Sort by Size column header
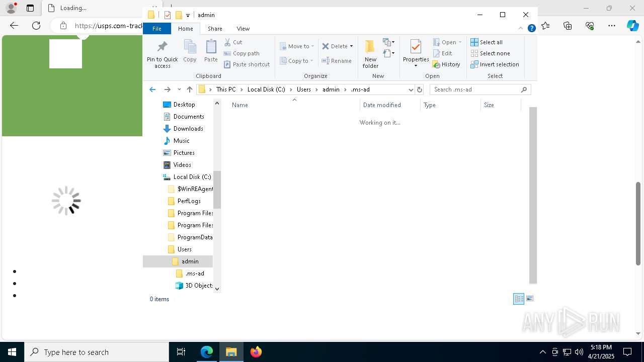This screenshot has width=644, height=362. pos(500,105)
